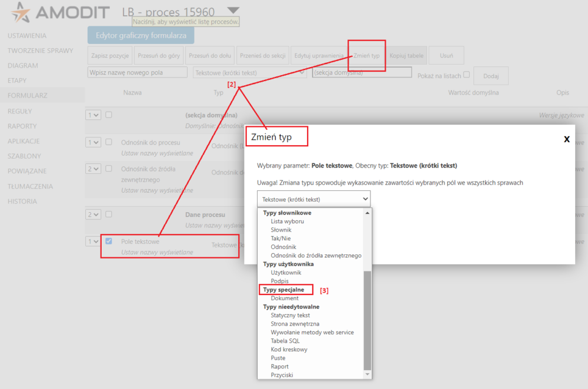588x389 pixels.
Task: Open new field type dropdown in toolbar
Action: (x=249, y=72)
